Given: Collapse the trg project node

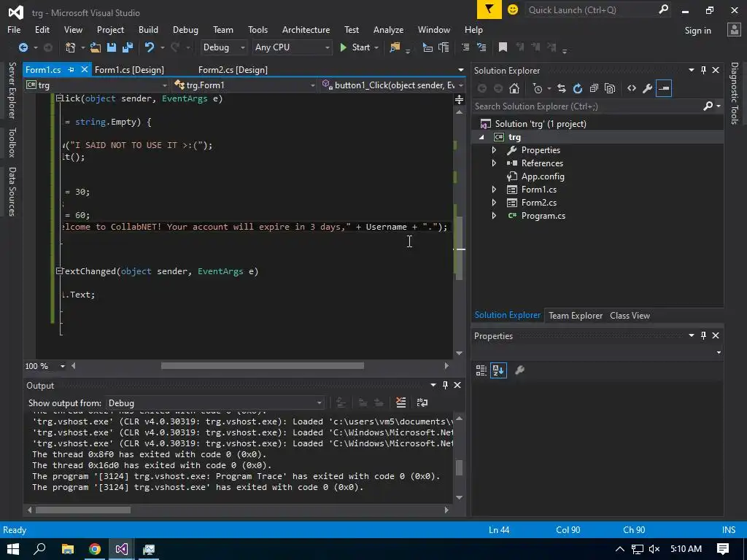Looking at the screenshot, I should (x=481, y=137).
